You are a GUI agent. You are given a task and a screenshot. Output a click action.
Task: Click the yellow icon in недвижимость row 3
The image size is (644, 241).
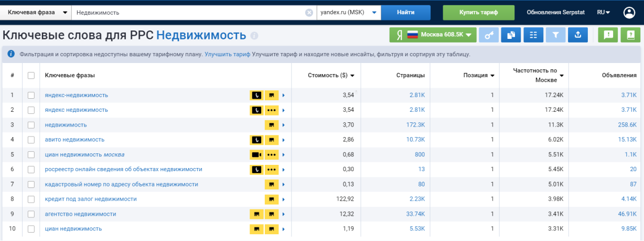271,125
